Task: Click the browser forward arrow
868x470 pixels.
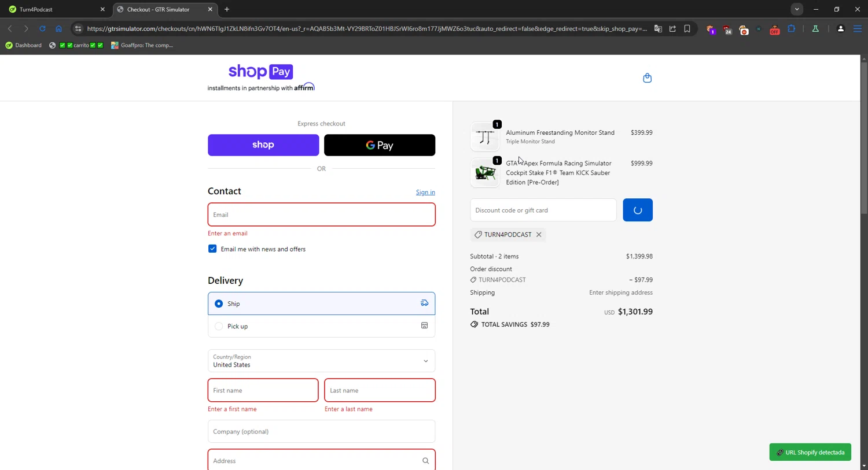Action: (26, 29)
